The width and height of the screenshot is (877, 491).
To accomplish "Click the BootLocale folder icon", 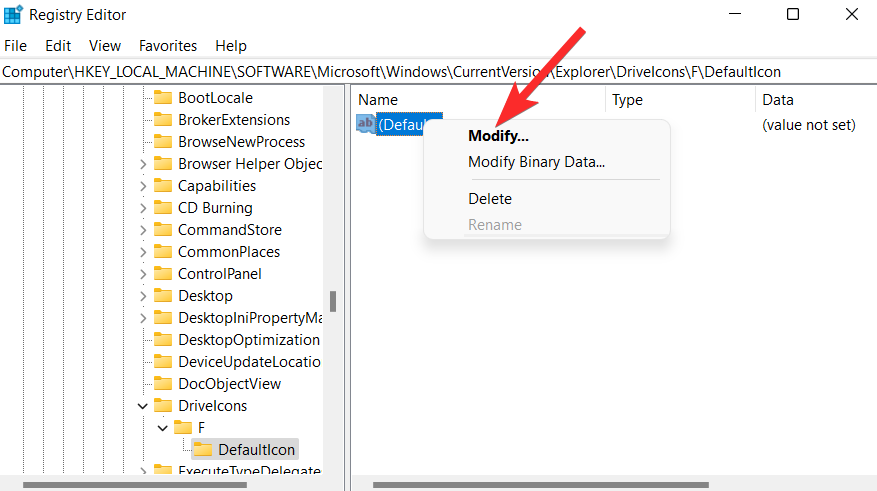I will coord(163,98).
